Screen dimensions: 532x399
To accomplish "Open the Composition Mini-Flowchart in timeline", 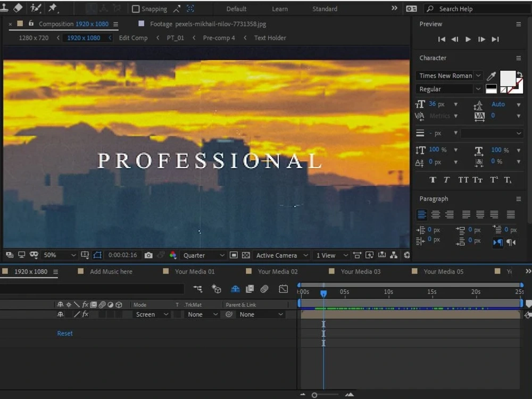I will tap(197, 289).
